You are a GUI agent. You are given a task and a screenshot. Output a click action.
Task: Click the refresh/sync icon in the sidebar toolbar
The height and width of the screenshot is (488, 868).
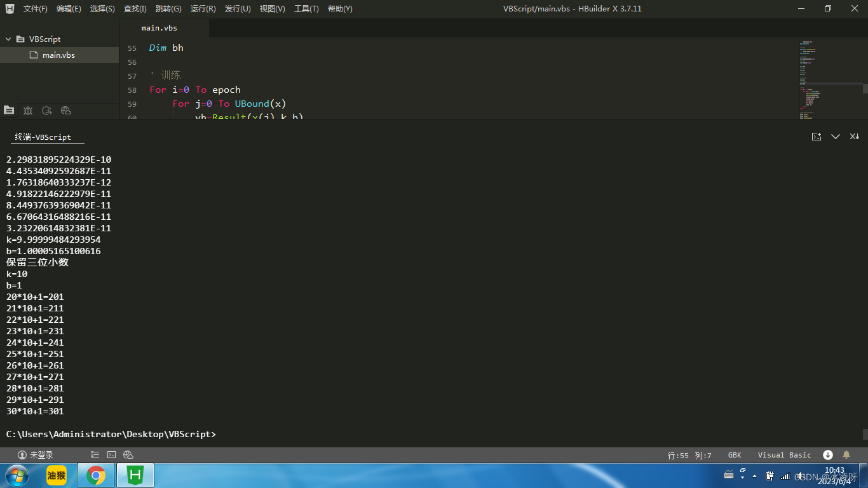point(46,111)
